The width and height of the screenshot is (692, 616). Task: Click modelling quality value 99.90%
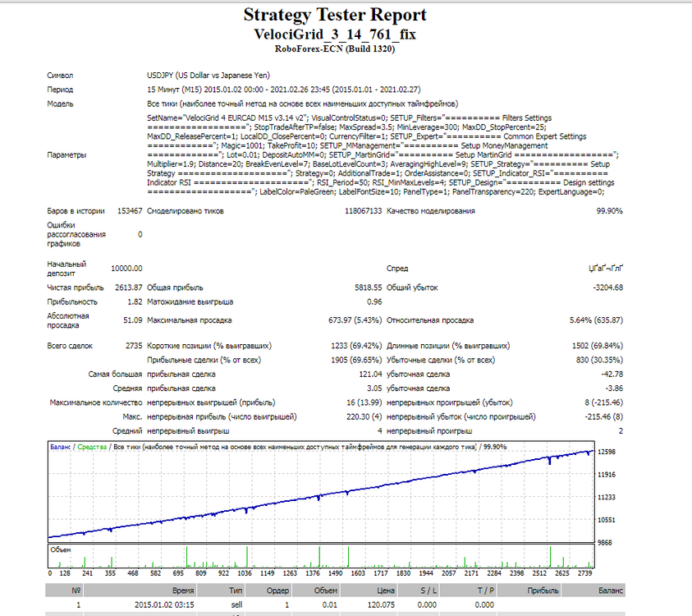coord(609,211)
